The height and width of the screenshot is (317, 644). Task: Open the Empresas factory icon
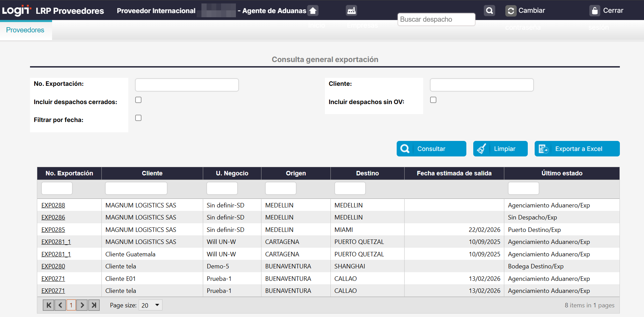tap(351, 11)
